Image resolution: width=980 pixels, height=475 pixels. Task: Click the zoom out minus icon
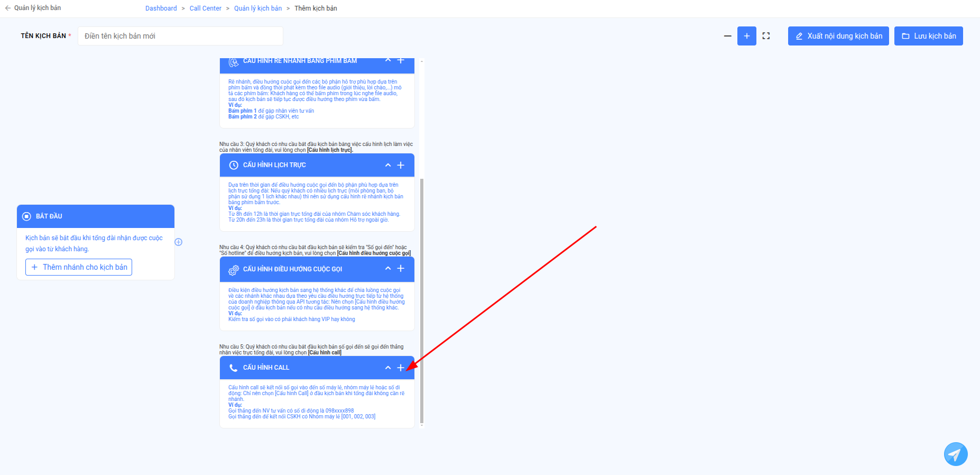coord(727,36)
